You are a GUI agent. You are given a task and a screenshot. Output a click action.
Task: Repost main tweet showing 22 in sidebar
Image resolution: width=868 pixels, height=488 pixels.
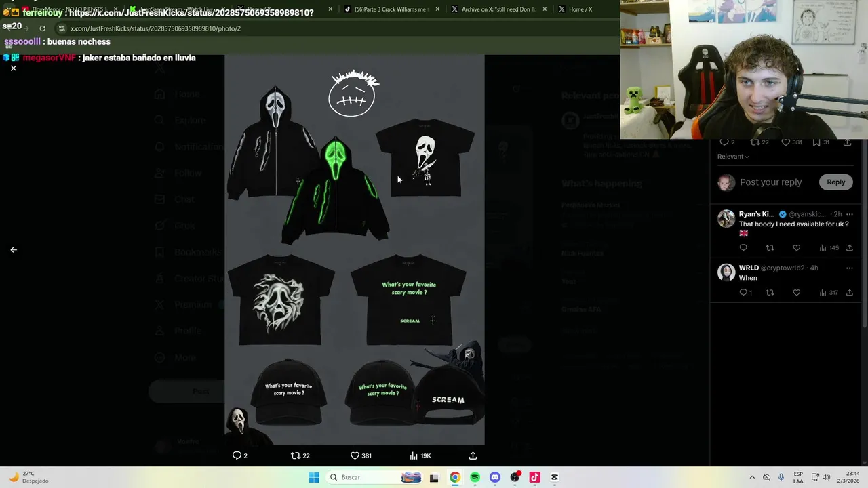tap(759, 142)
